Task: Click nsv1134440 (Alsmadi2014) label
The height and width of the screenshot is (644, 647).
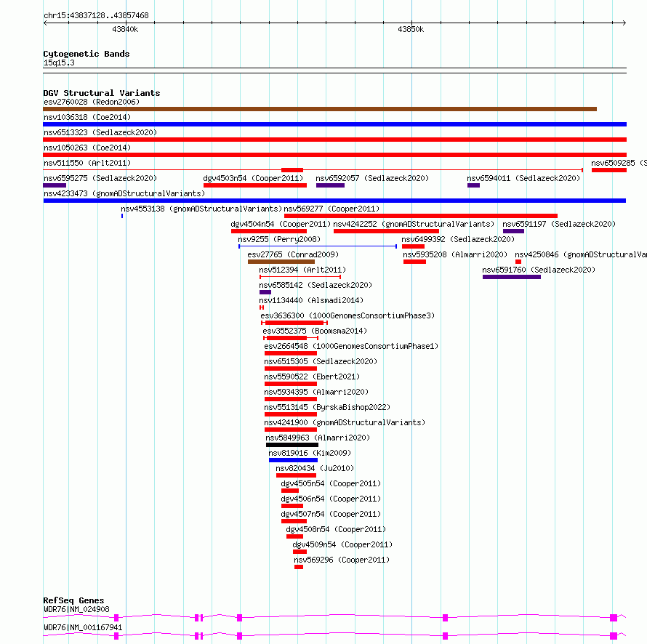Action: coord(311,300)
